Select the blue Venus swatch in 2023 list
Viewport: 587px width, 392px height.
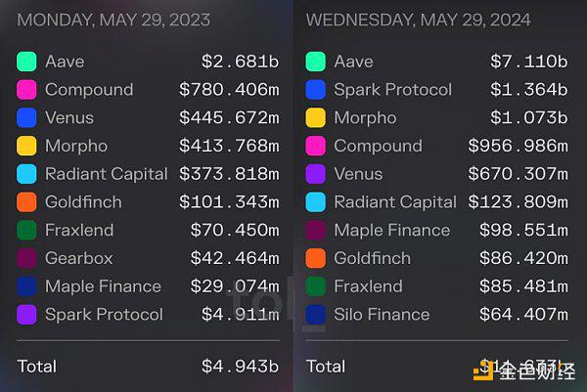pos(26,117)
